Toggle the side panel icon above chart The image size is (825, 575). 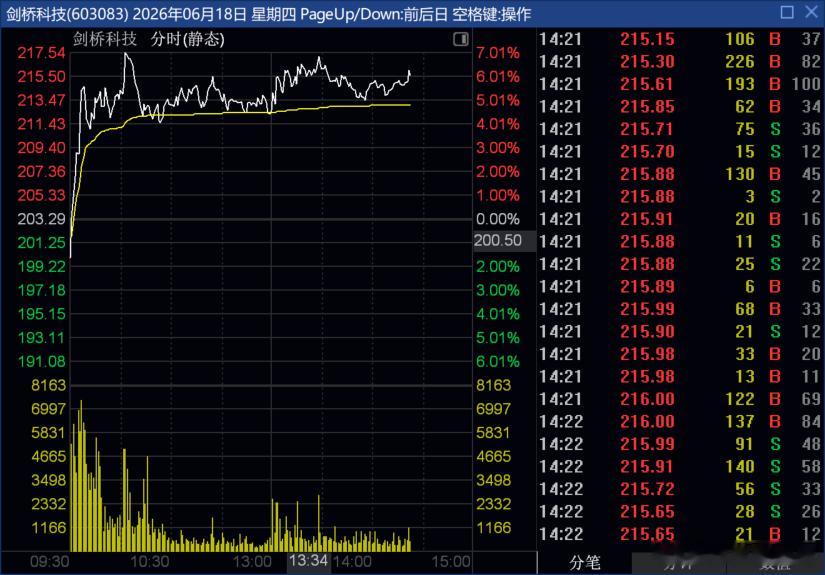tap(460, 39)
